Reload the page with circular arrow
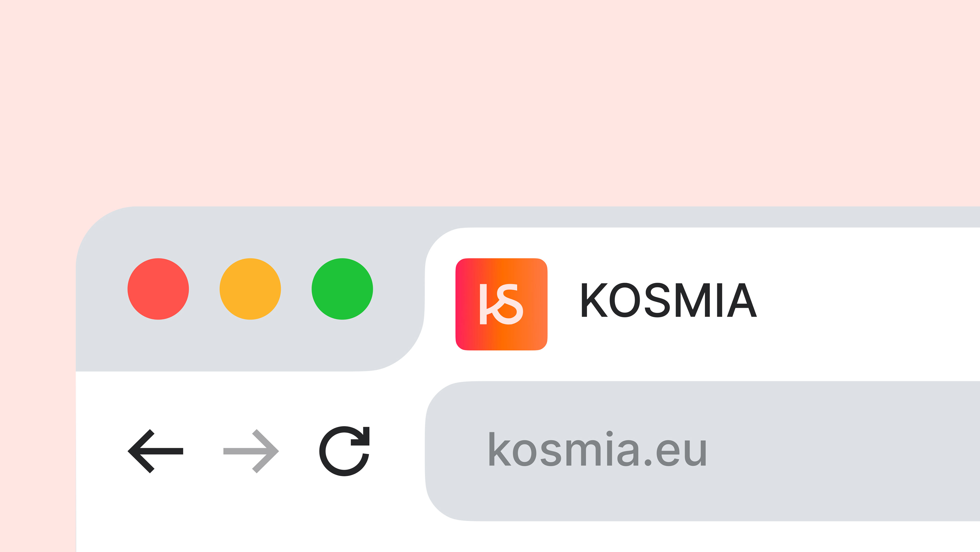Screen dimensions: 980x552 pos(344,451)
